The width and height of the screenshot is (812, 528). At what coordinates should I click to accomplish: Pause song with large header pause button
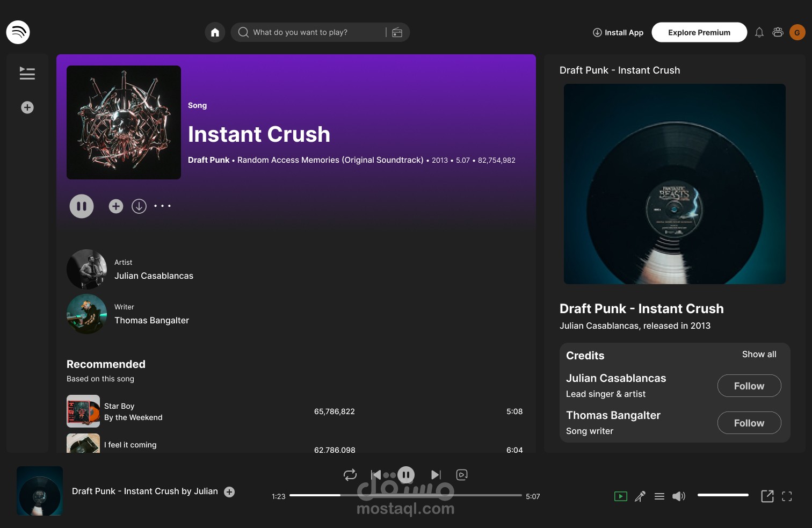pos(82,206)
